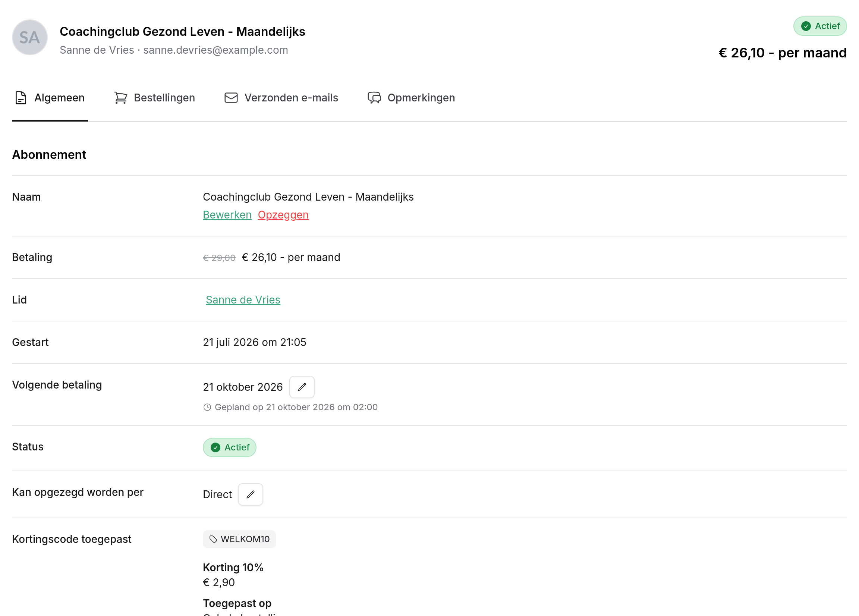
Task: Click the Bewerken link
Action: pyautogui.click(x=227, y=215)
